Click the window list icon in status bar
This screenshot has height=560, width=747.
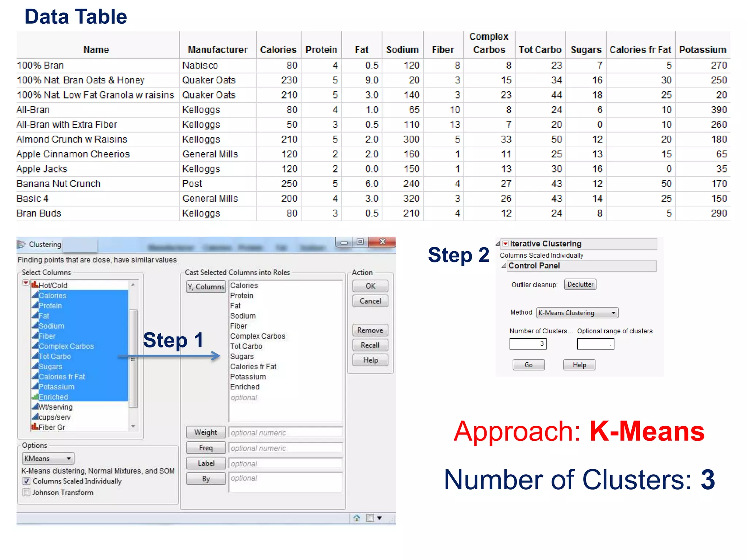tap(370, 518)
